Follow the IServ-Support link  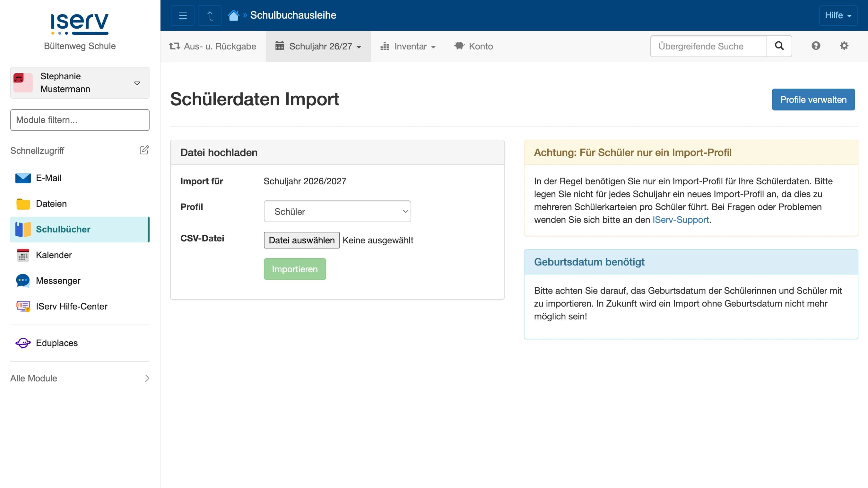[680, 219]
